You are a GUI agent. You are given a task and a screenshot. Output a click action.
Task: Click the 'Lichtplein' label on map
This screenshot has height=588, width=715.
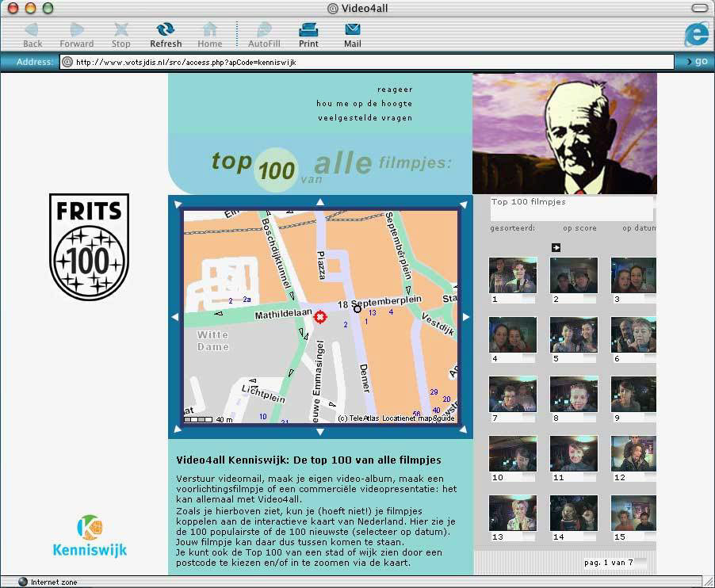[x=263, y=394]
